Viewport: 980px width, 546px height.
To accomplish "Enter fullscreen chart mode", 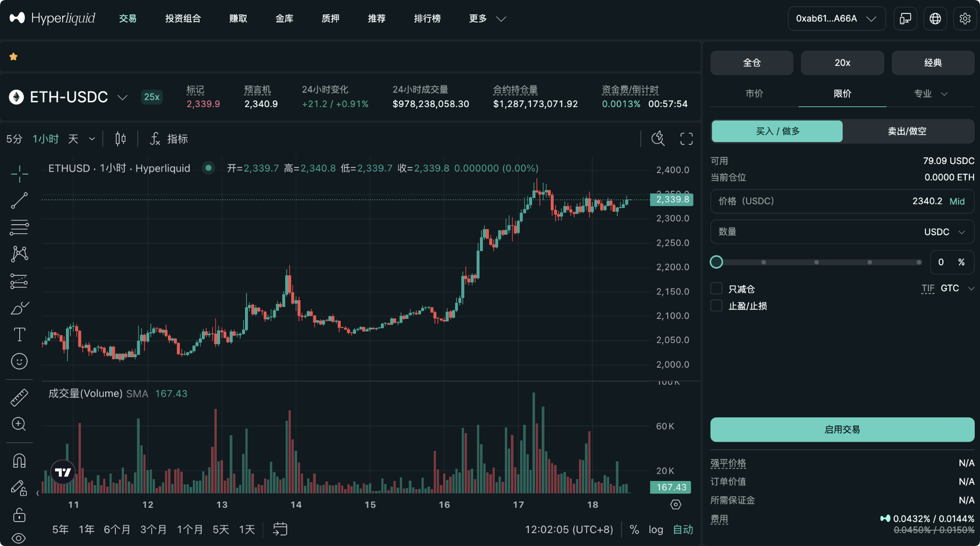I will tap(686, 139).
